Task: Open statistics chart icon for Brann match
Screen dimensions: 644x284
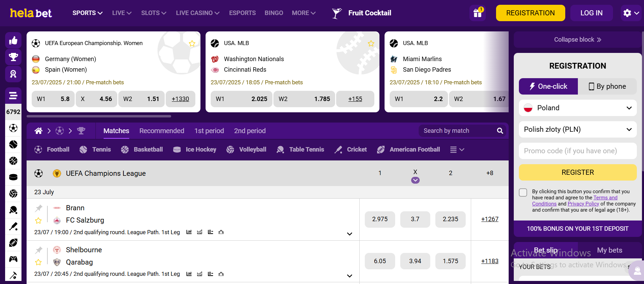Action: pos(189,232)
